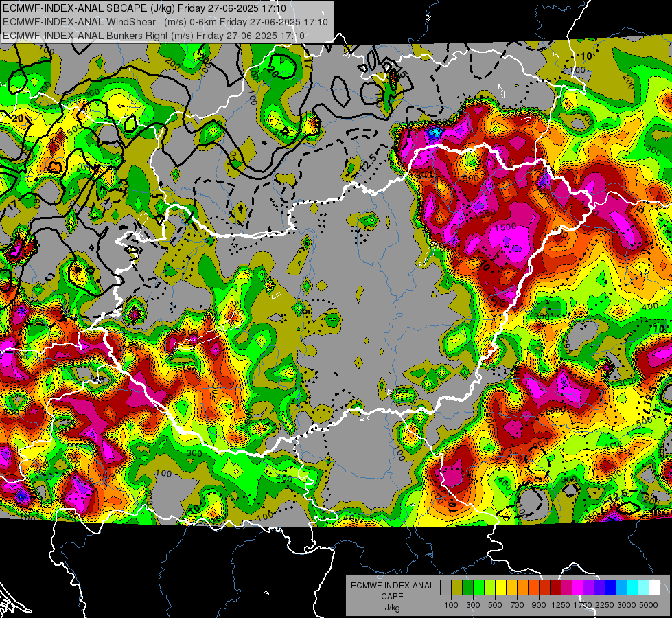Pick the red-orange swatch before 900

pos(533,587)
